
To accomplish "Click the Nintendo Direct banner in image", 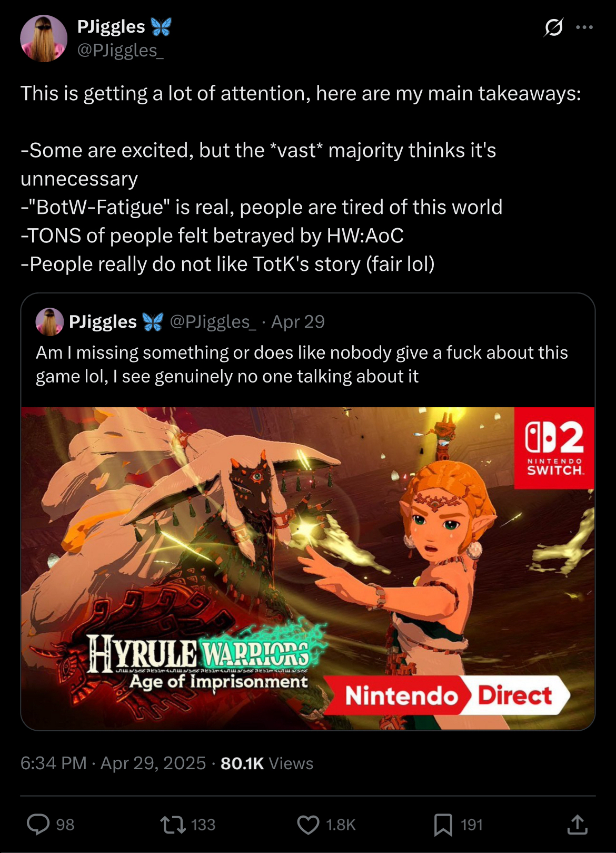I will click(x=448, y=695).
